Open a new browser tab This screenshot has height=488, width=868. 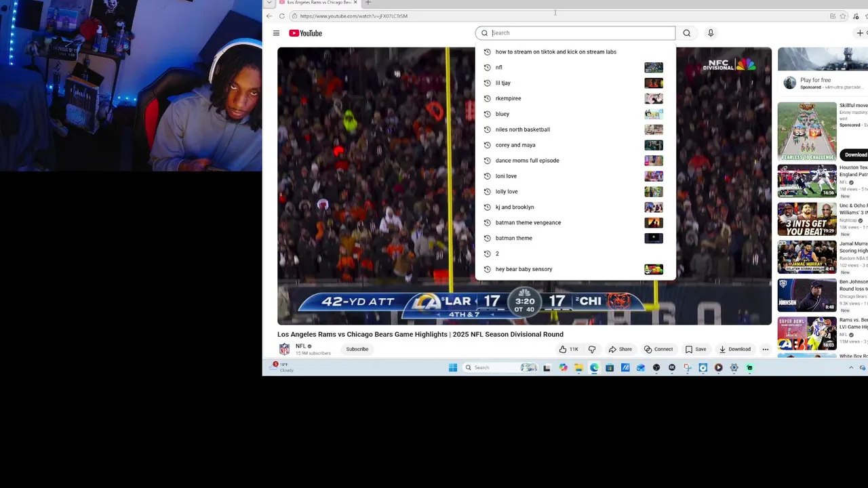(x=368, y=3)
